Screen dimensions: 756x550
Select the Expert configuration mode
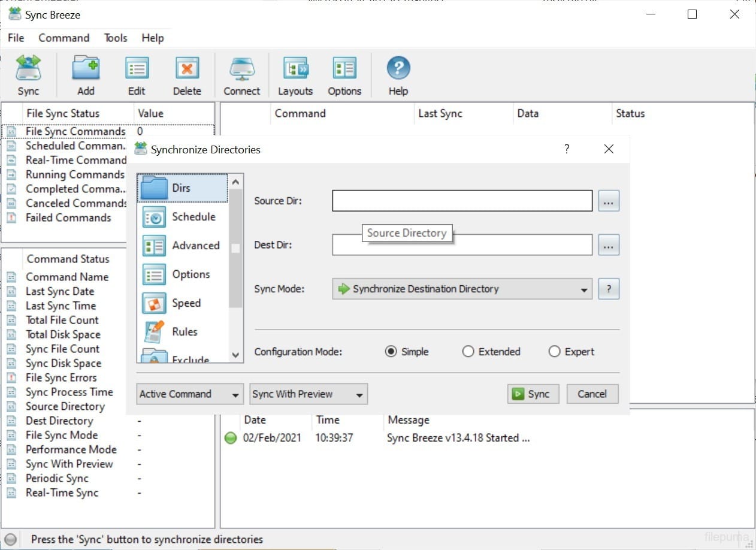[554, 352]
